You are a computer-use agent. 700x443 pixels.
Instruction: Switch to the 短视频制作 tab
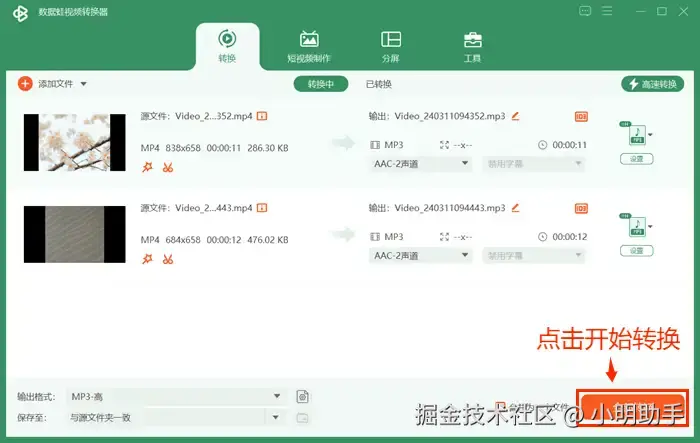pos(309,47)
